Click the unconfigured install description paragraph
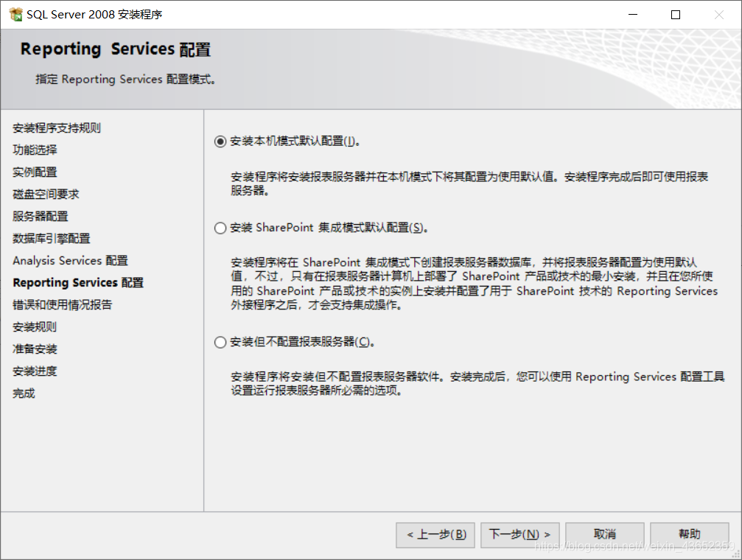742x560 pixels. (x=477, y=383)
